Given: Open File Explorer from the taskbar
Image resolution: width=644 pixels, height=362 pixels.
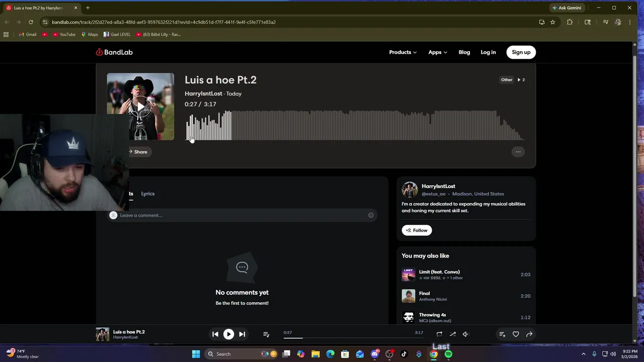Looking at the screenshot, I should 315,354.
